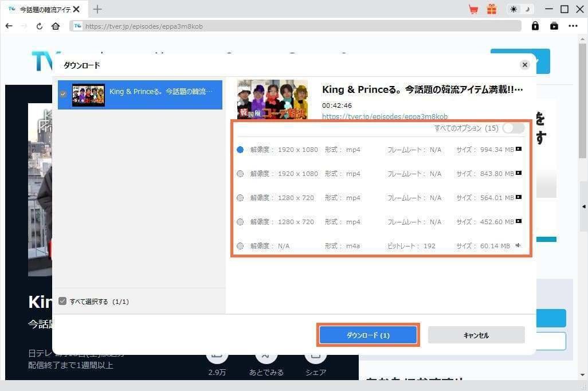588x391 pixels.
Task: Reload the page with the refresh icon
Action: click(40, 26)
